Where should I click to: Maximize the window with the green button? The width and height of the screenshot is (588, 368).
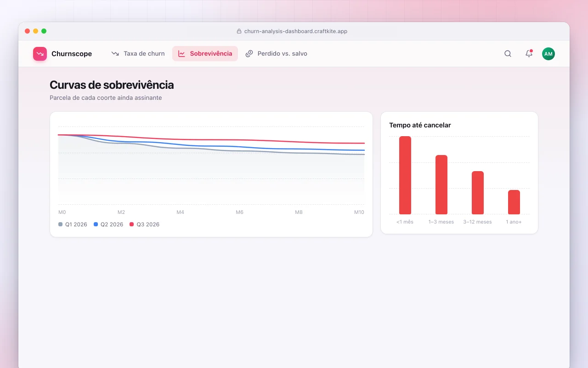pyautogui.click(x=44, y=31)
